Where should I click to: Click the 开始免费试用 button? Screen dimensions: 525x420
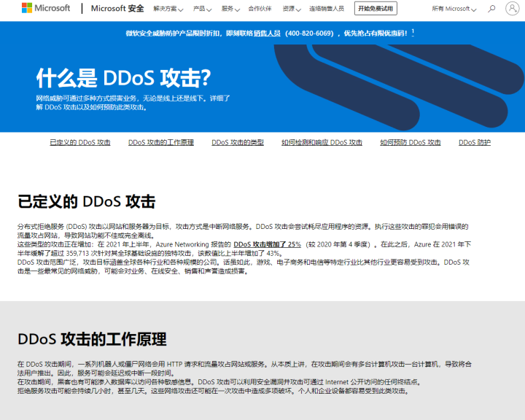[376, 8]
